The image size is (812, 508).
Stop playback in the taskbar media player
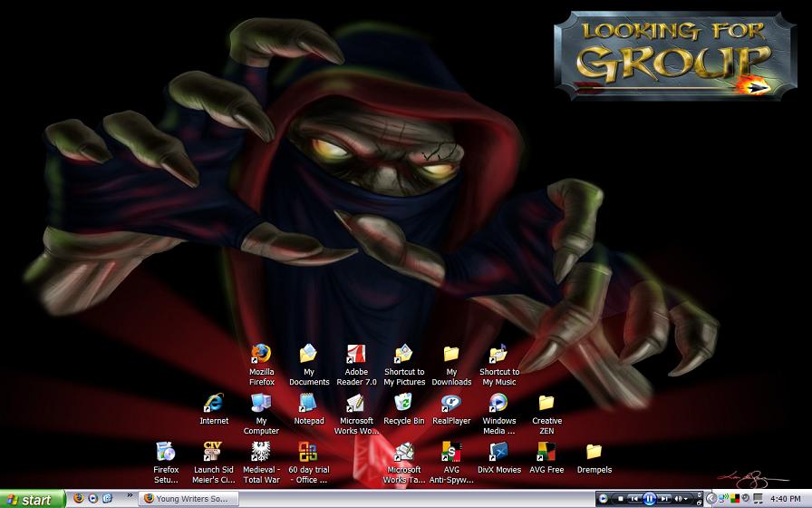click(621, 499)
